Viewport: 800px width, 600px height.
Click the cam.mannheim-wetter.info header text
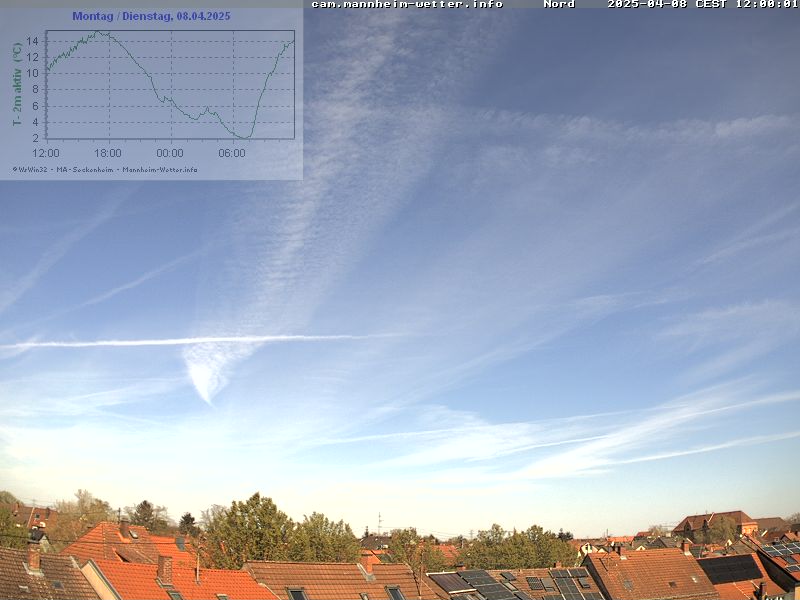[x=406, y=5]
